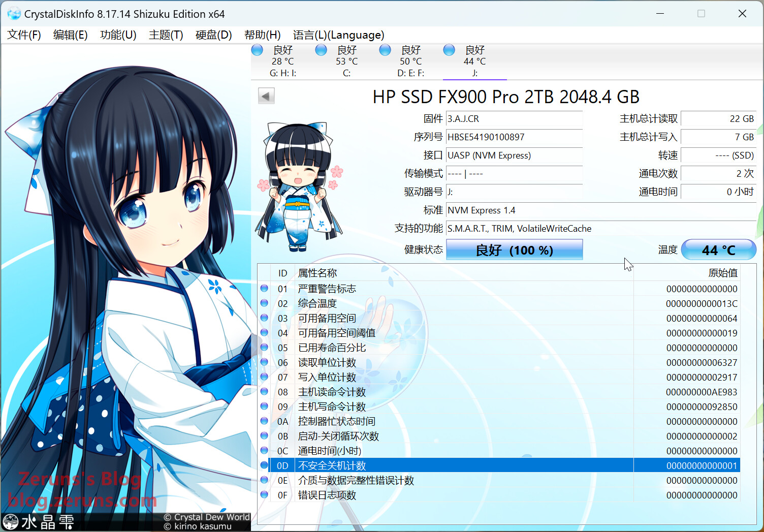The height and width of the screenshot is (532, 764).
Task: Open the 语言(L)(Language) menu
Action: click(338, 35)
